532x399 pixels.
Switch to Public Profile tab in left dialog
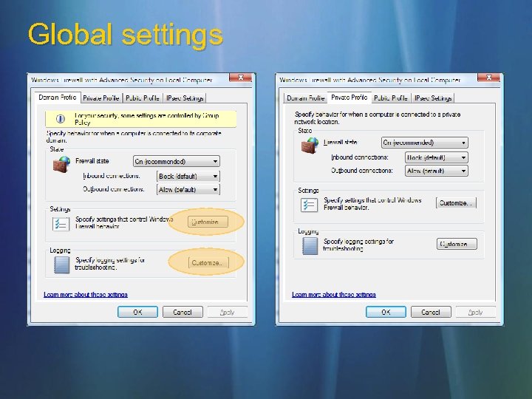[143, 98]
